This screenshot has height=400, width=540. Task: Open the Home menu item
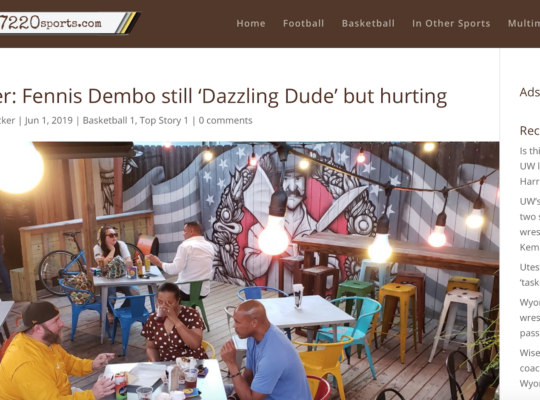click(x=251, y=23)
